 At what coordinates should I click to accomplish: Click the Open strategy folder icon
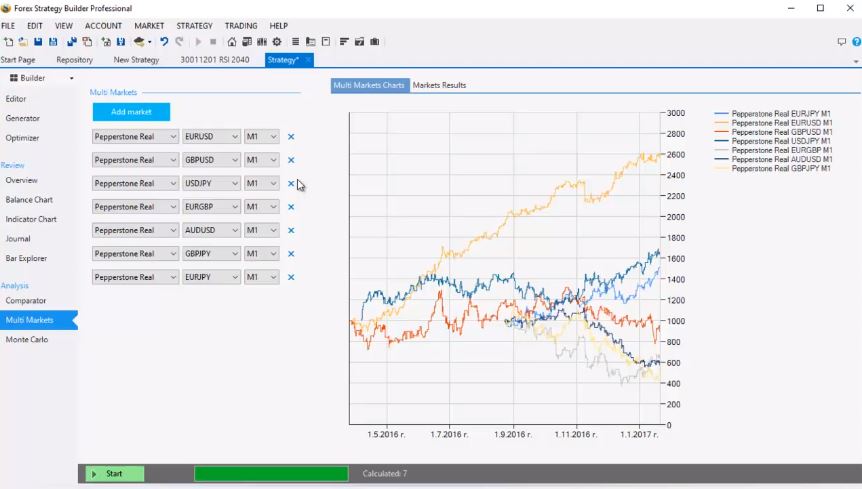pyautogui.click(x=23, y=42)
